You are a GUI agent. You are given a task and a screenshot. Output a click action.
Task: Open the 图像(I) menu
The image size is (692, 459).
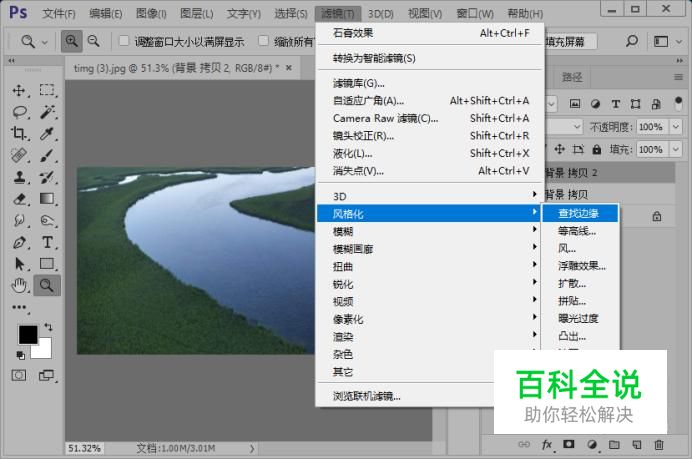[151, 14]
